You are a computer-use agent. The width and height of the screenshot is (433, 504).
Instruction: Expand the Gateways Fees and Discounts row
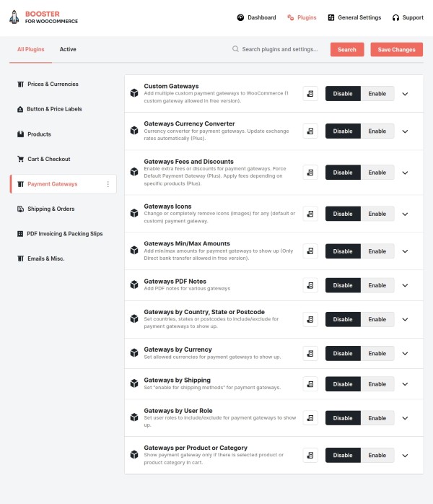[x=405, y=173]
